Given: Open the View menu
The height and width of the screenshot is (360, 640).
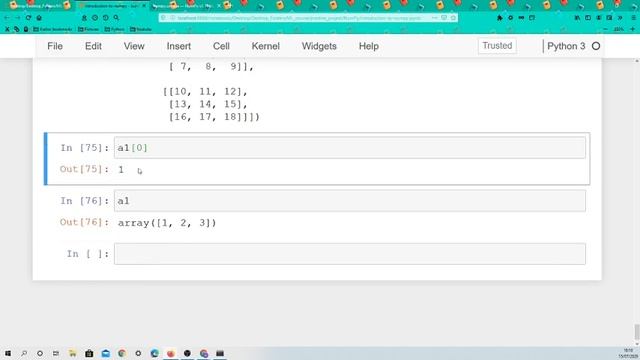Looking at the screenshot, I should click(x=134, y=46).
